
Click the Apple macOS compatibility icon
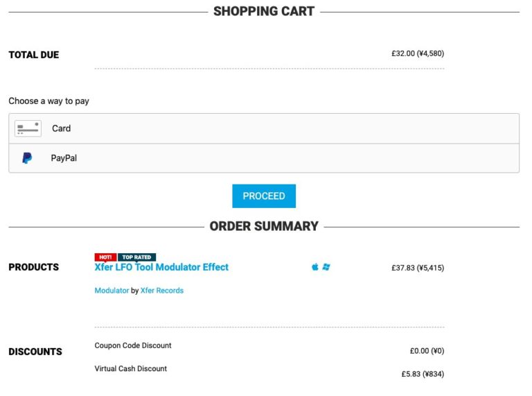coord(315,267)
